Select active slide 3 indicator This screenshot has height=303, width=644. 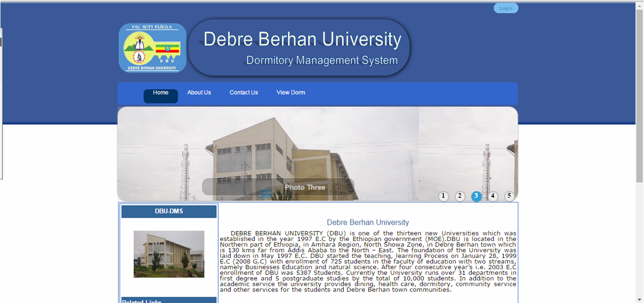(x=476, y=196)
